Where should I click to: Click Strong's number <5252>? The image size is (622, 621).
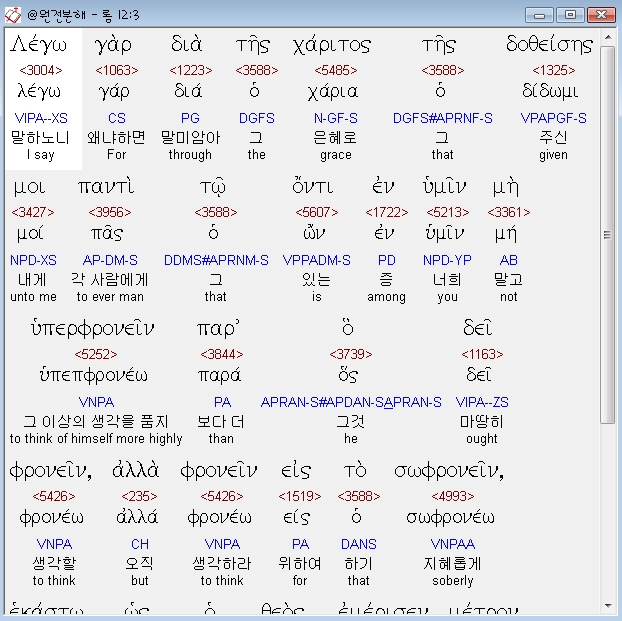(96, 354)
